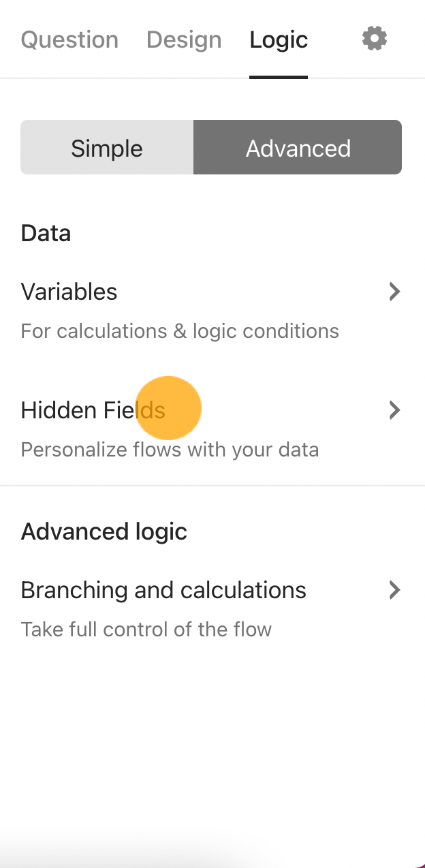Click the orange highlight circle on Hidden Fields
This screenshot has width=425, height=868.
[x=168, y=408]
